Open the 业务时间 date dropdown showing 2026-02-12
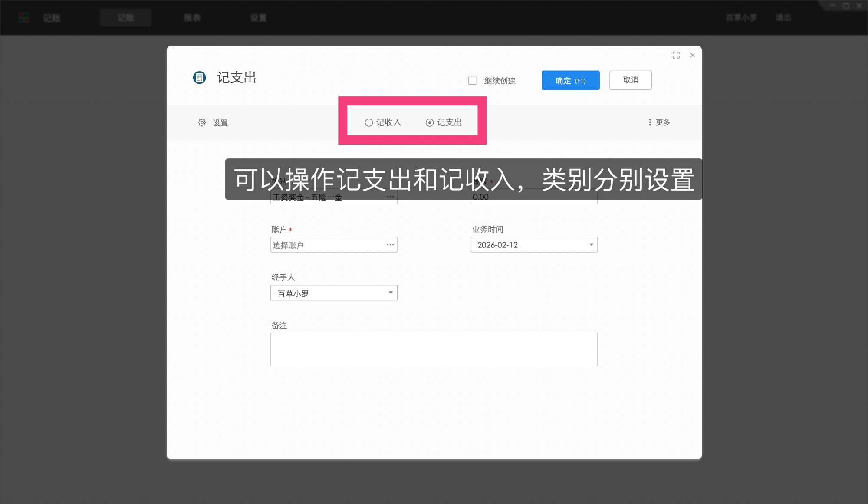 591,244
